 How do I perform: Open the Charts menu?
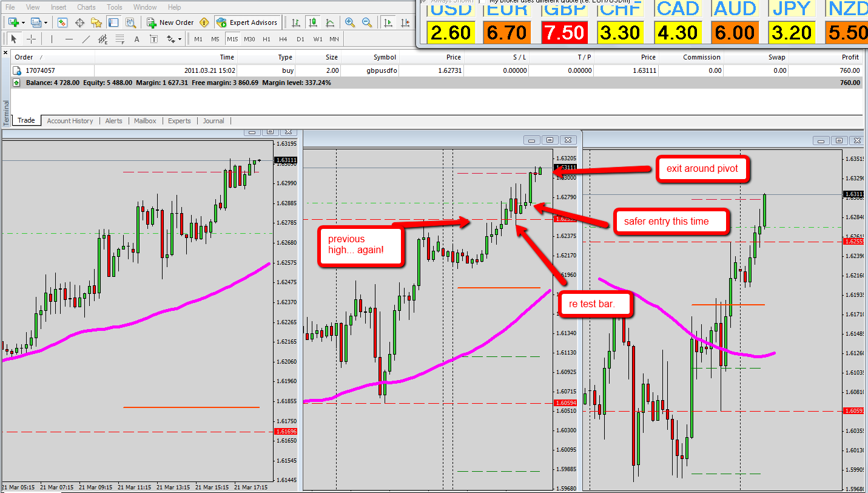[86, 7]
